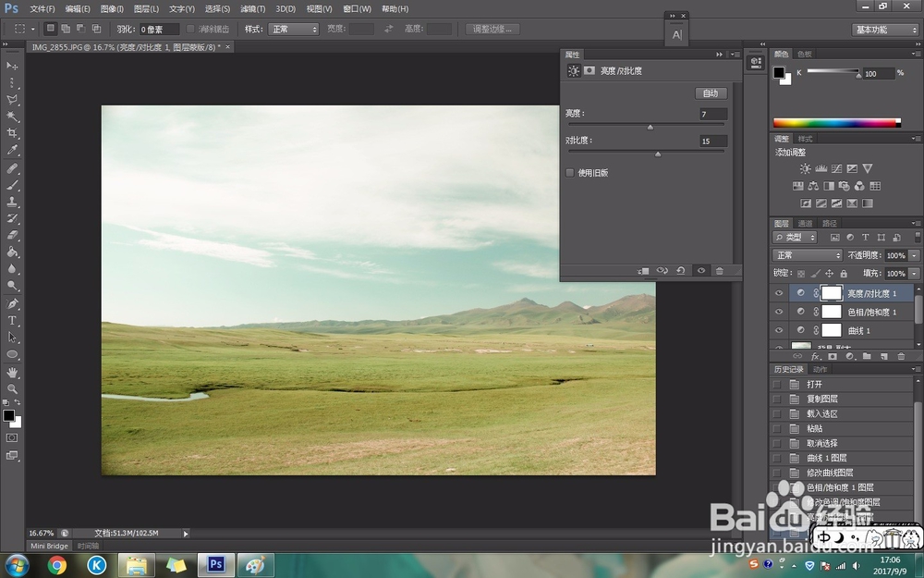Open the Mini Bridge panel tab
Image resolution: width=924 pixels, height=578 pixels.
(49, 547)
